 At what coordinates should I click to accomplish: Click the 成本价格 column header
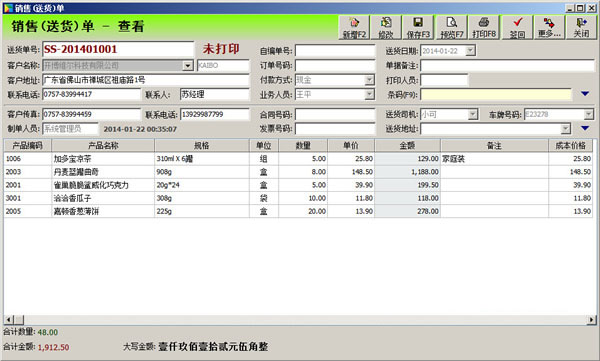pyautogui.click(x=571, y=145)
